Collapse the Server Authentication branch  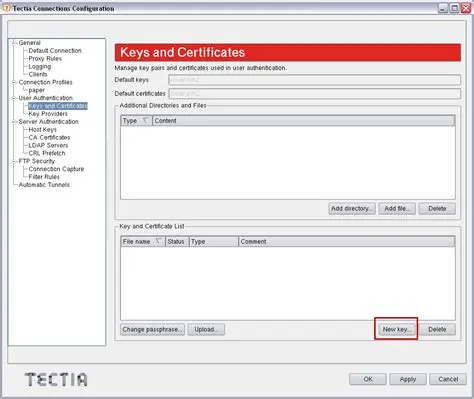point(14,122)
